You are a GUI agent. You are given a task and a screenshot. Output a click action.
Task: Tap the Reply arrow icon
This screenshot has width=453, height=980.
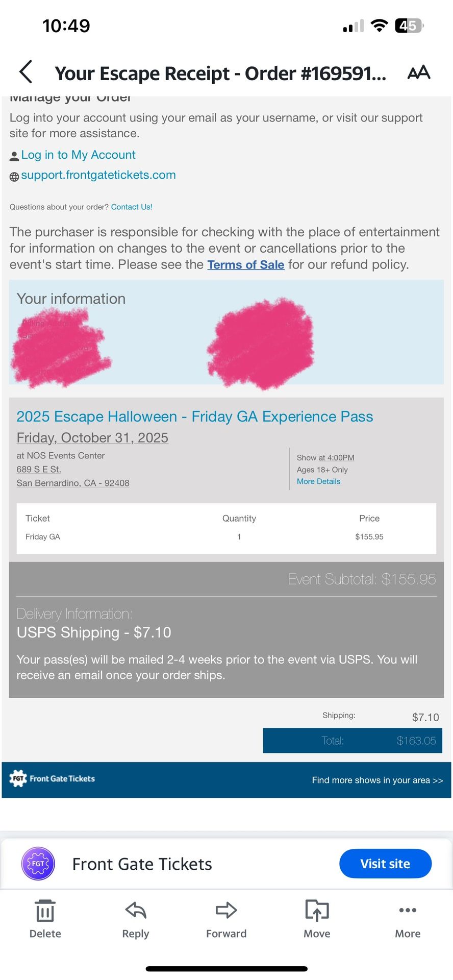point(136,911)
